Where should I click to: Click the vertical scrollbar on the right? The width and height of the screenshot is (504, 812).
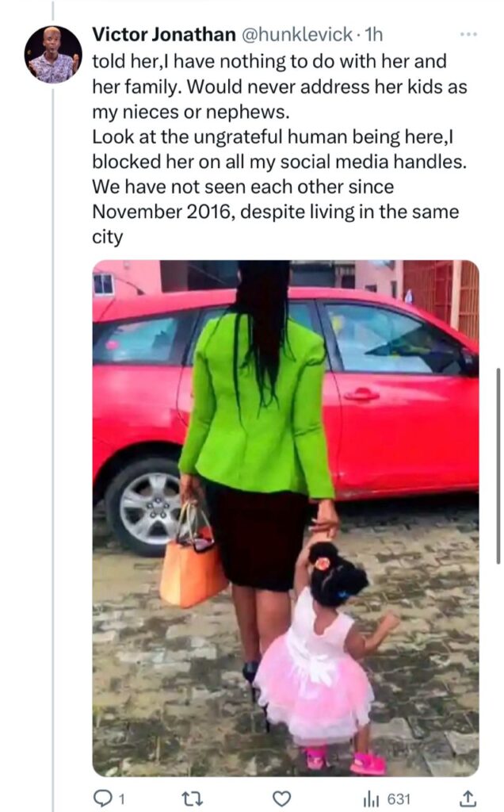point(498,466)
